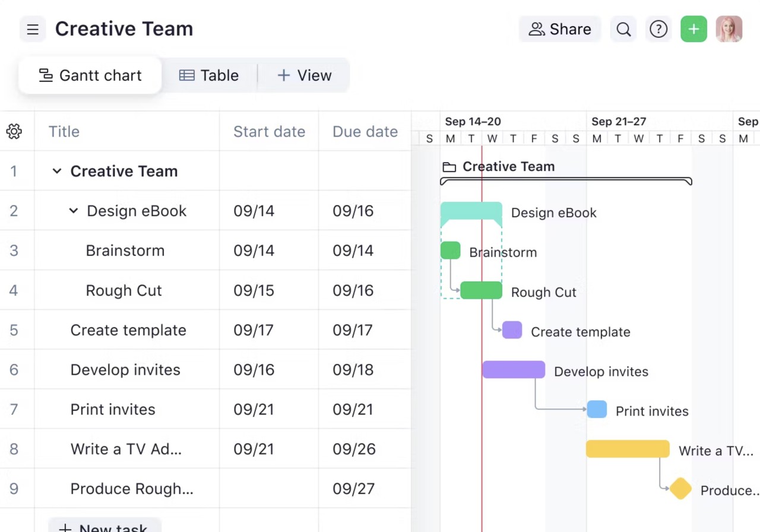760x532 pixels.
Task: Click the green plus create button
Action: [693, 28]
